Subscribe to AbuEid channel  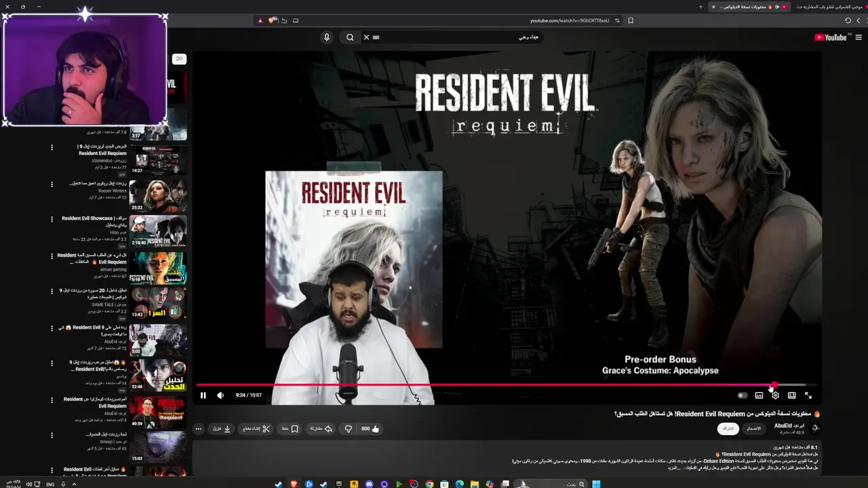coord(728,428)
